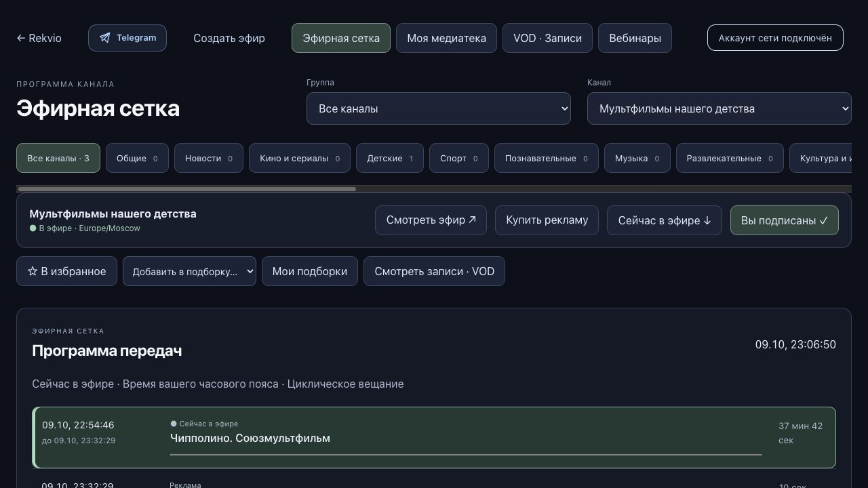Viewport: 868px width, 488px height.
Task: Open Мои подборки
Action: point(310,271)
